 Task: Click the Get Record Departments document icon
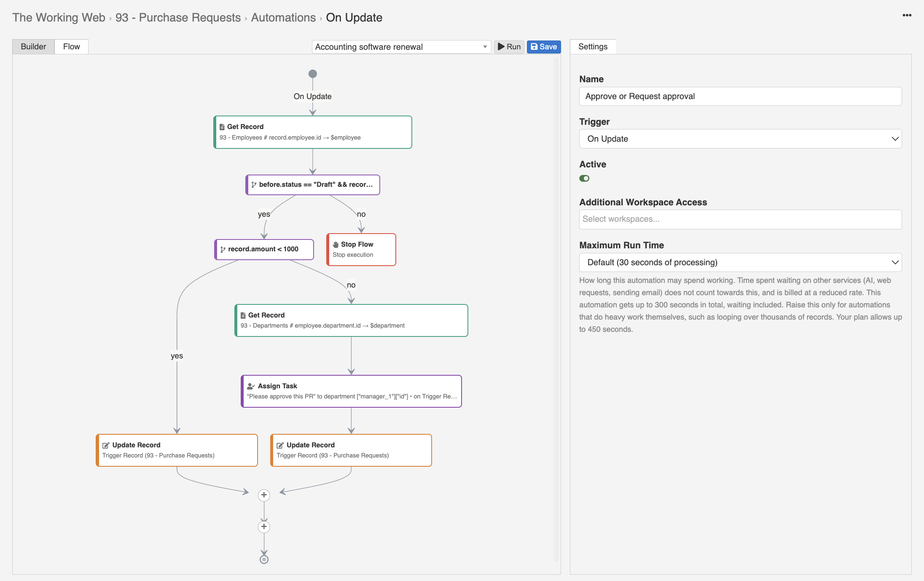coord(243,315)
